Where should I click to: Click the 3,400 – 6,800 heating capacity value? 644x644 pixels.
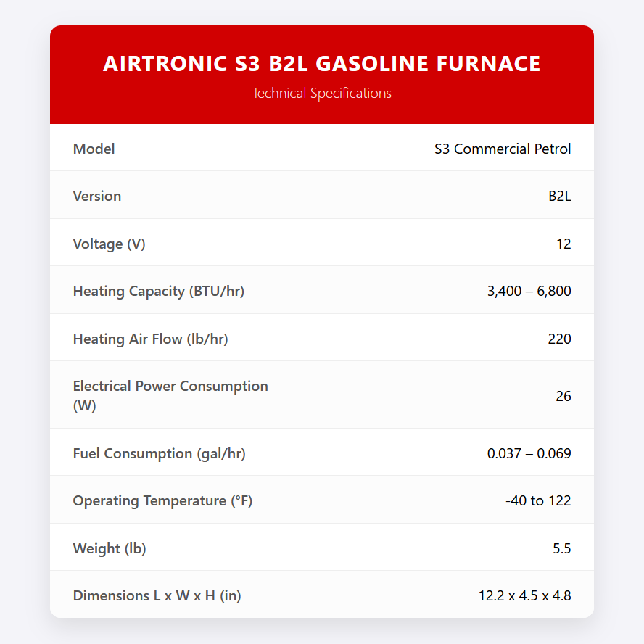529,292
